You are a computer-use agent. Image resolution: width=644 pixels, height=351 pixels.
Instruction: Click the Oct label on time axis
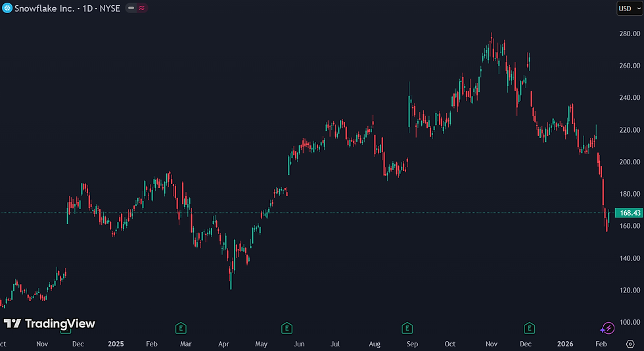click(450, 344)
